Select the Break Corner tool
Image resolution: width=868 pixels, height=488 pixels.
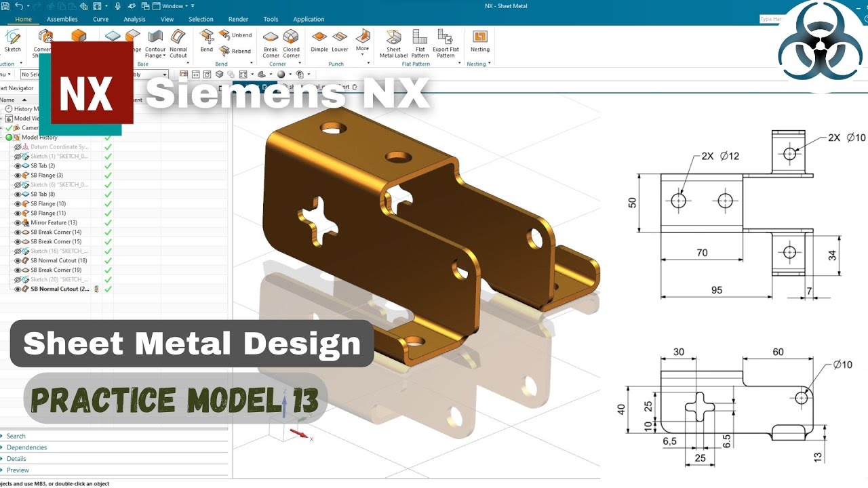point(271,43)
